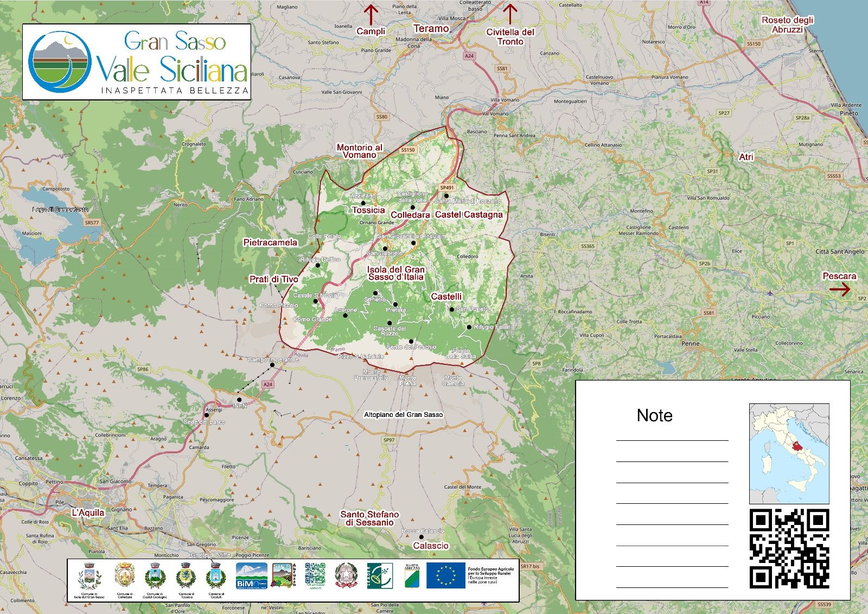Click the Regione Abruzzo logo
868x614 pixels.
pos(412,576)
